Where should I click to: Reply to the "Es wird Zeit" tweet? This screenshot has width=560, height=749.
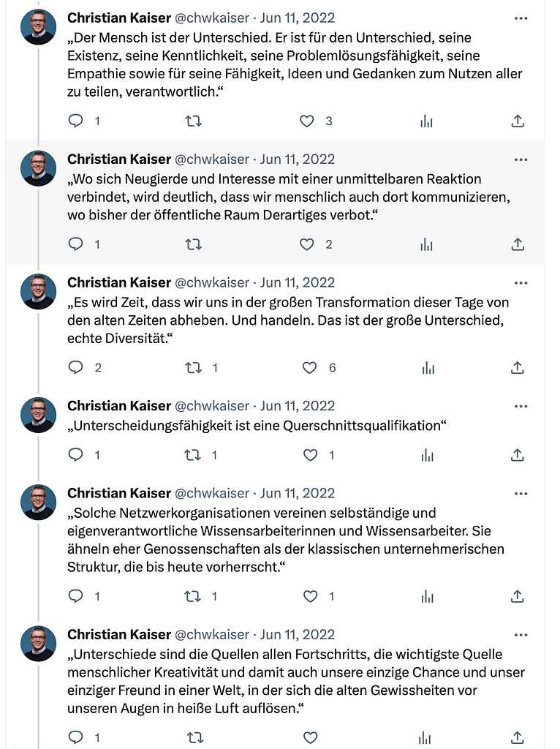76,368
